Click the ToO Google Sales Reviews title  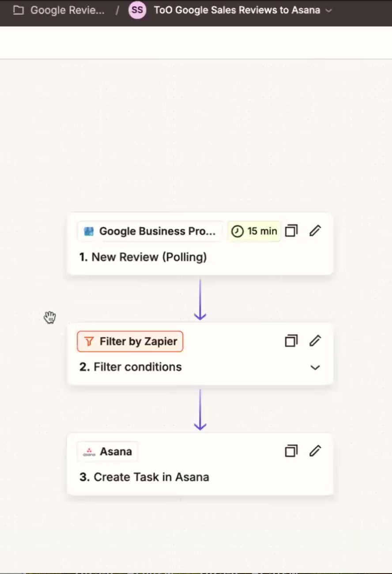pyautogui.click(x=237, y=10)
